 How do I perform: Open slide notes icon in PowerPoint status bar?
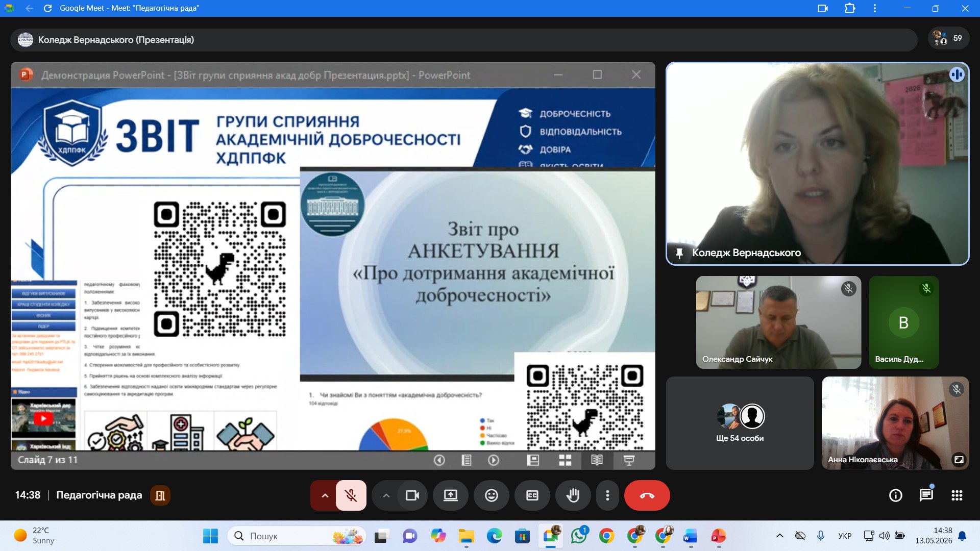pos(466,460)
